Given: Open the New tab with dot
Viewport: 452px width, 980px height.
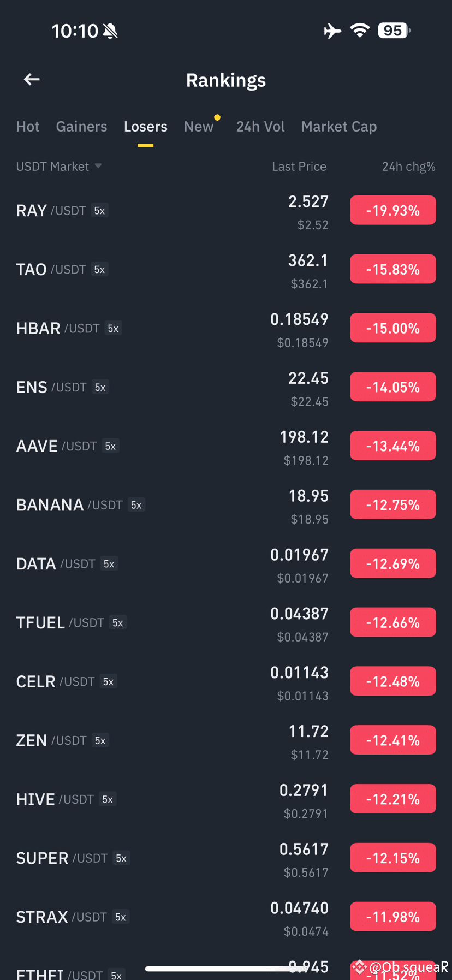Looking at the screenshot, I should [x=200, y=127].
